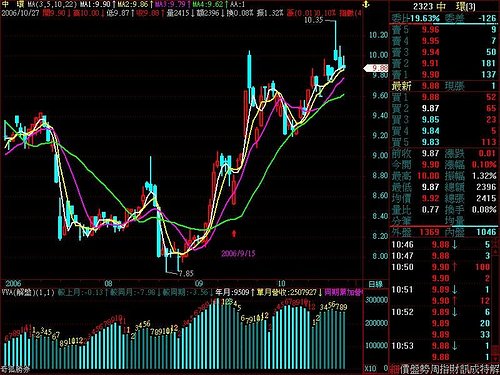Click the 10:50 trade tick at 9.90
The image size is (500, 375).
444,267
